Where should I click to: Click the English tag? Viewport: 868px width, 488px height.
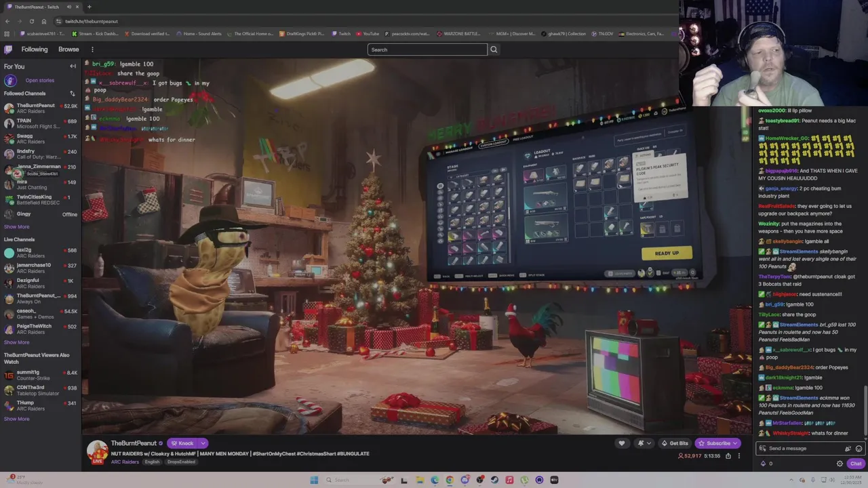pyautogui.click(x=152, y=462)
